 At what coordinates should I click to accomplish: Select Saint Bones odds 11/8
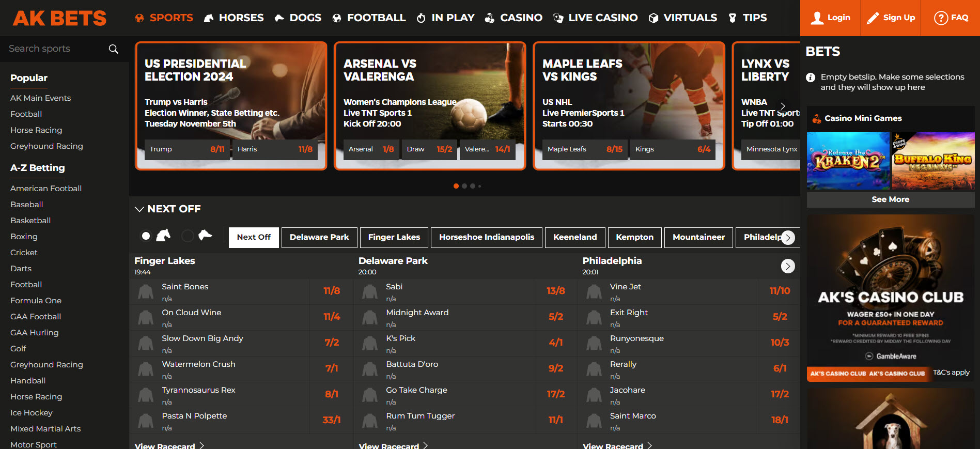[332, 291]
